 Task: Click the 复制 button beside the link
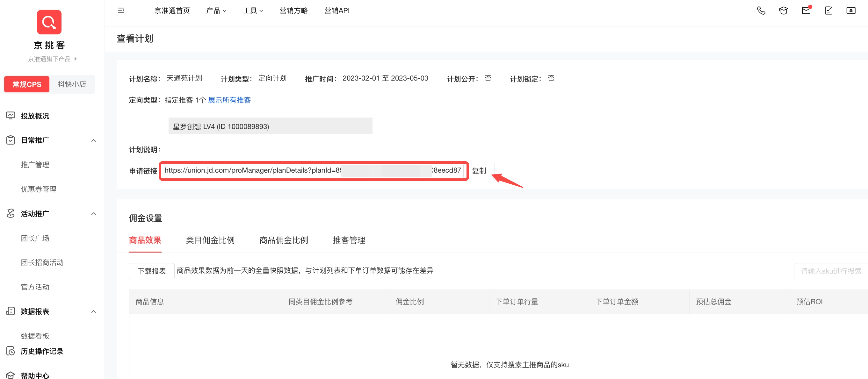(479, 171)
